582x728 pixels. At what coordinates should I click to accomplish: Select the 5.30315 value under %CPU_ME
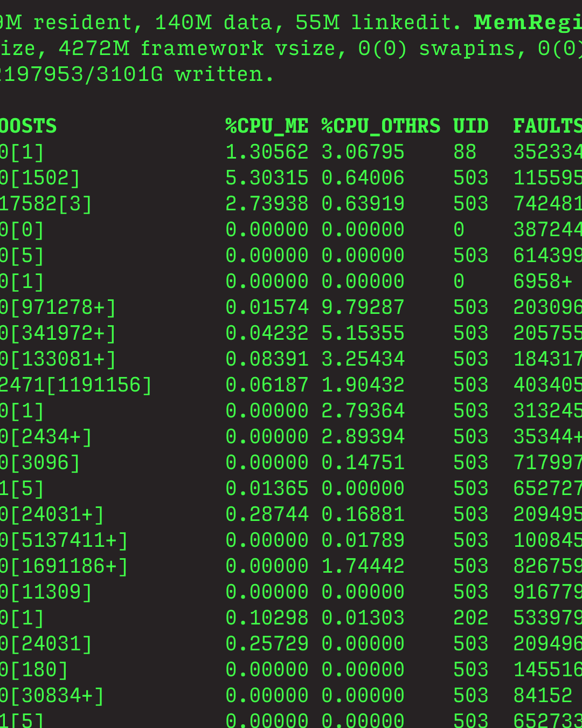pos(267,178)
